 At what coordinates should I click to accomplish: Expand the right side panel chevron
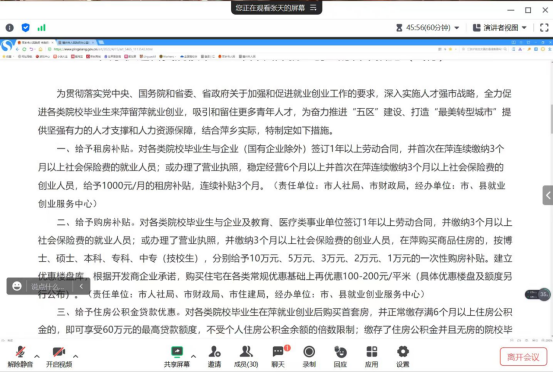tap(548, 195)
